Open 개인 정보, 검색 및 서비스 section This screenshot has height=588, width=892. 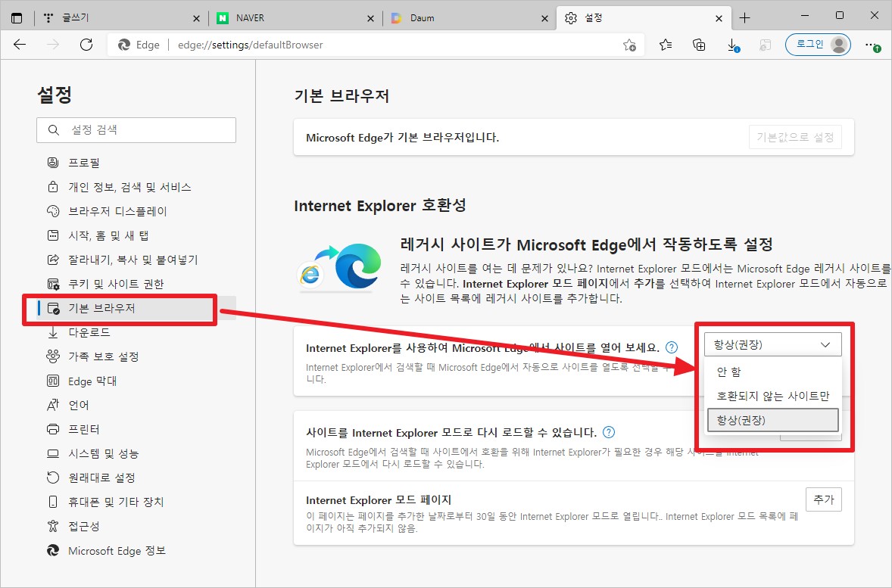[136, 187]
